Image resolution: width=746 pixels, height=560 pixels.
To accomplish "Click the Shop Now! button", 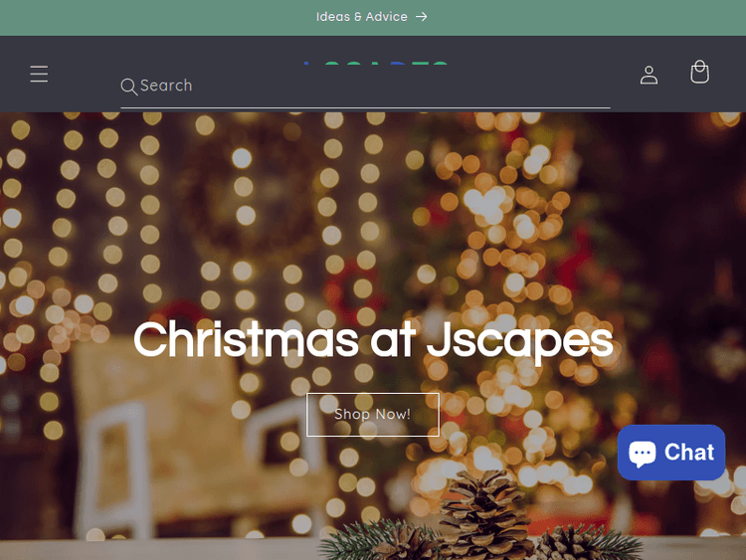I will point(373,415).
